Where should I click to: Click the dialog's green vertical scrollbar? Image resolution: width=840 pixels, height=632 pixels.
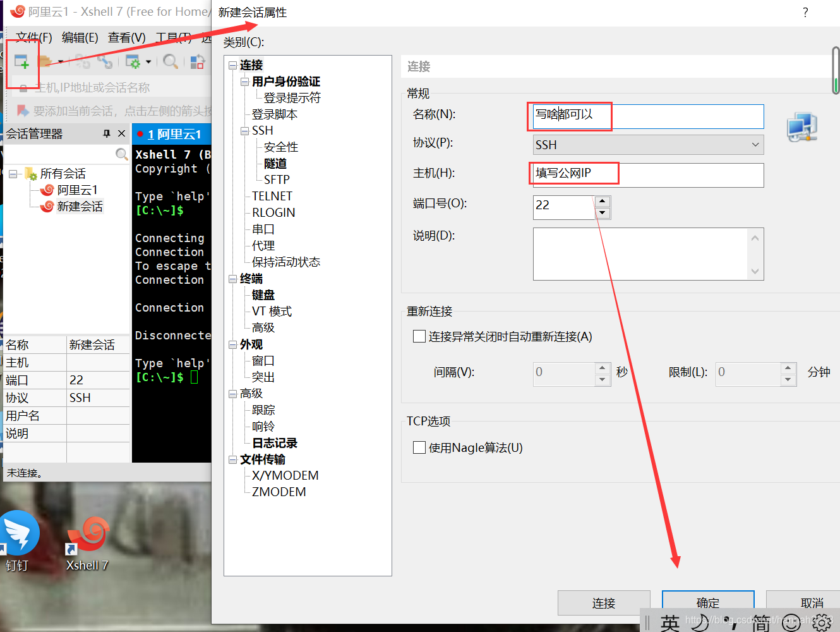[836, 70]
